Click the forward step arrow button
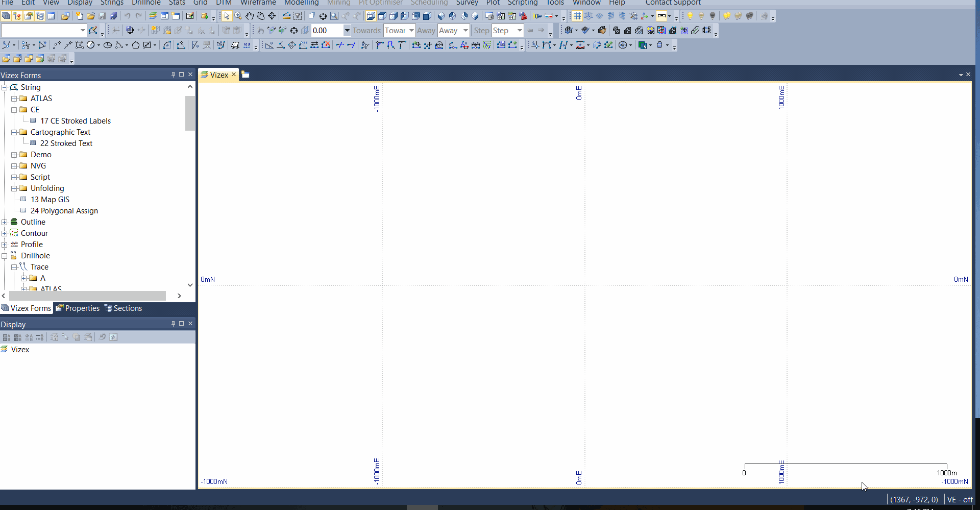This screenshot has width=980, height=510. pyautogui.click(x=540, y=31)
